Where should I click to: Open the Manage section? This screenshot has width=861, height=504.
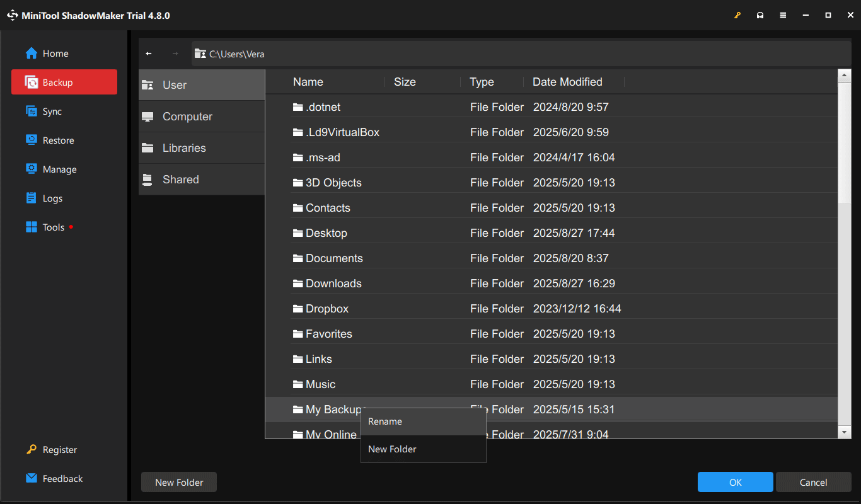[57, 169]
